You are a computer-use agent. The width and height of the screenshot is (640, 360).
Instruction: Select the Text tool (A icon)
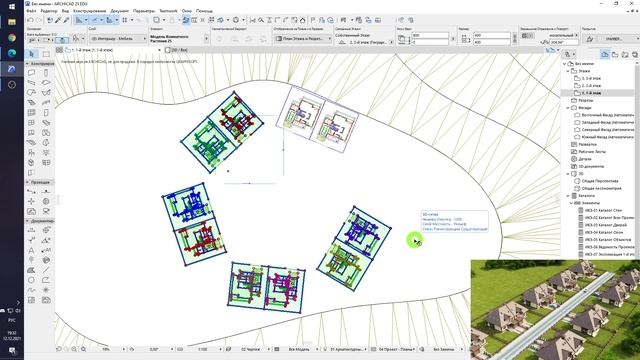click(x=31, y=250)
